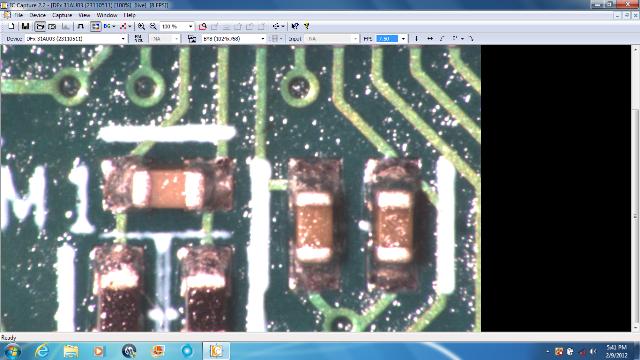Screen dimensions: 640x360
Task: Click the greyed-out histogram icon
Action: [x=65, y=27]
